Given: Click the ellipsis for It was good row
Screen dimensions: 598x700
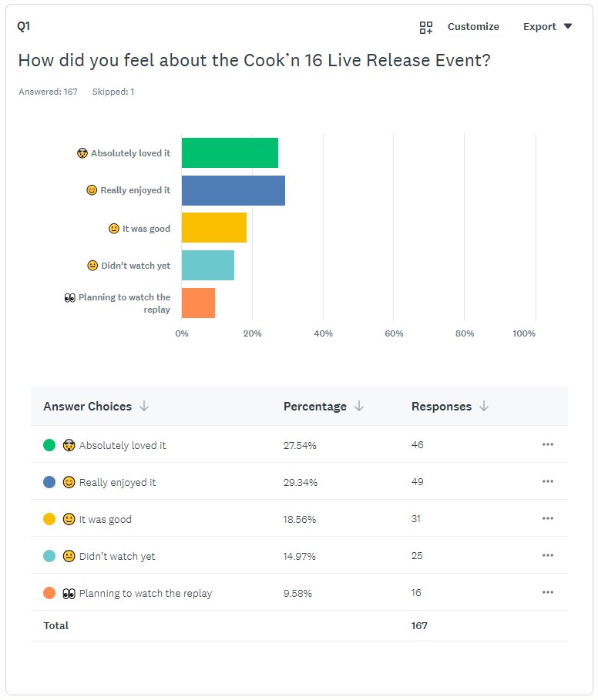Looking at the screenshot, I should [x=548, y=518].
